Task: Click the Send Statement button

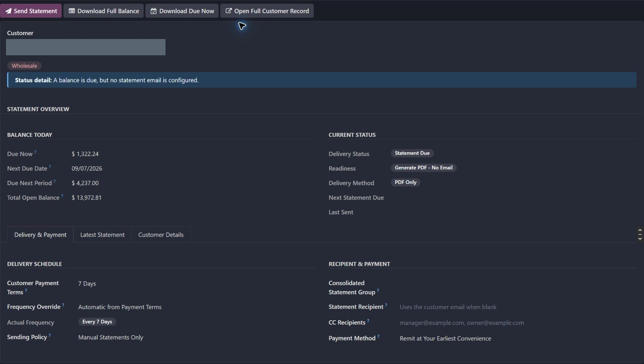Action: point(31,11)
